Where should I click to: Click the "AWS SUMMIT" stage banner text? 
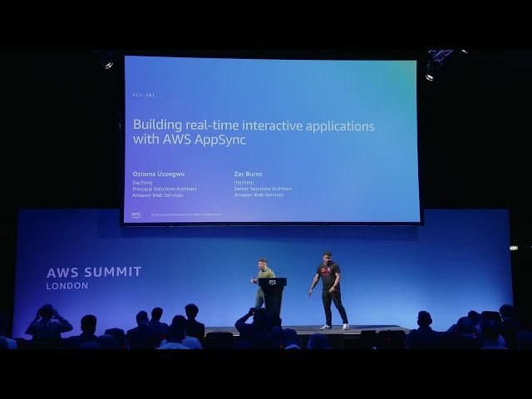click(x=94, y=272)
